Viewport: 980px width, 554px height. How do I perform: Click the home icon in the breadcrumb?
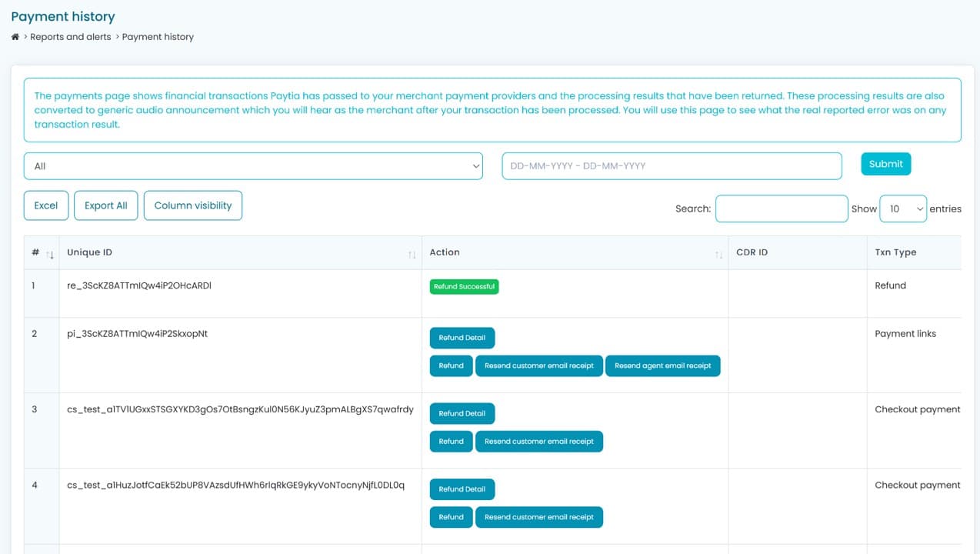[x=15, y=36]
